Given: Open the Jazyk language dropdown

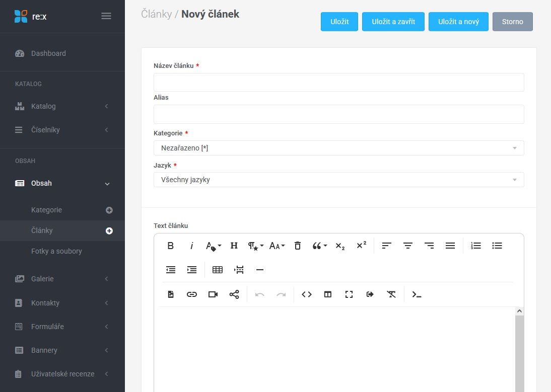Looking at the screenshot, I should click(338, 180).
